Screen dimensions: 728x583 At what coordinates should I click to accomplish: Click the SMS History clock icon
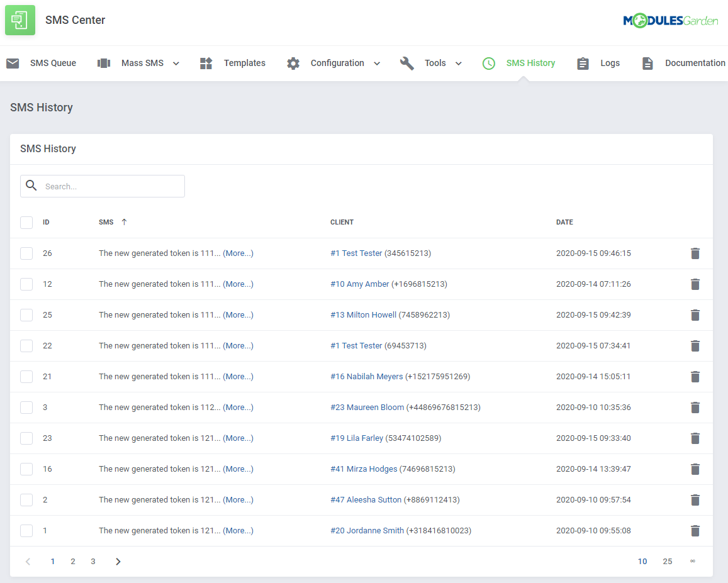(x=488, y=63)
